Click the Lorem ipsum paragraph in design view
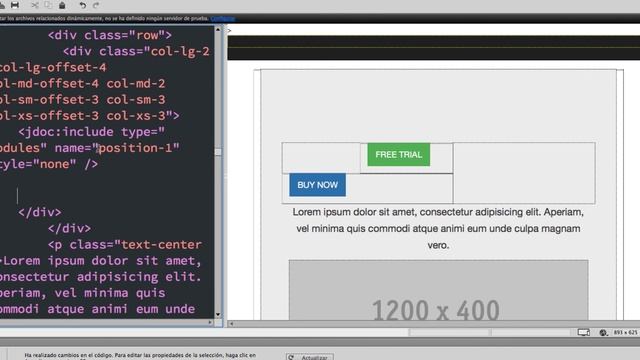The width and height of the screenshot is (640, 360). tap(438, 229)
